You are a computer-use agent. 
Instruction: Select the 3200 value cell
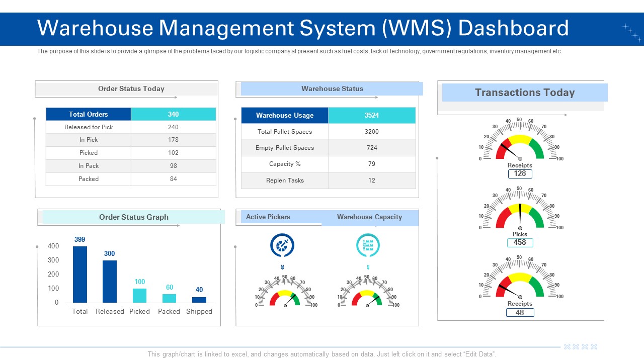[372, 132]
